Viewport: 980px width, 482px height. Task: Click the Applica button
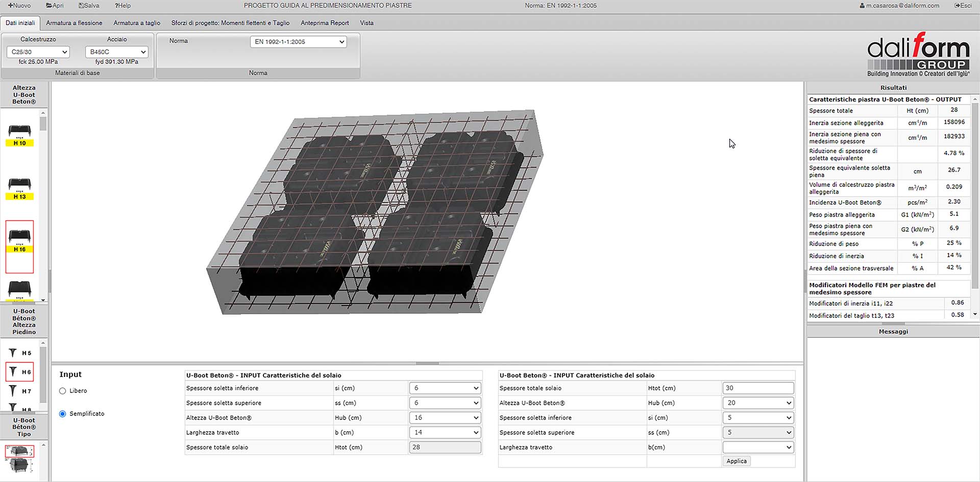point(736,461)
